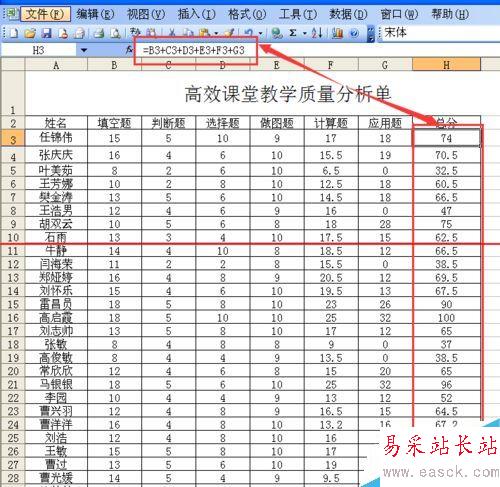Click the Help question mark icon
The height and width of the screenshot is (487, 500).
354,33
